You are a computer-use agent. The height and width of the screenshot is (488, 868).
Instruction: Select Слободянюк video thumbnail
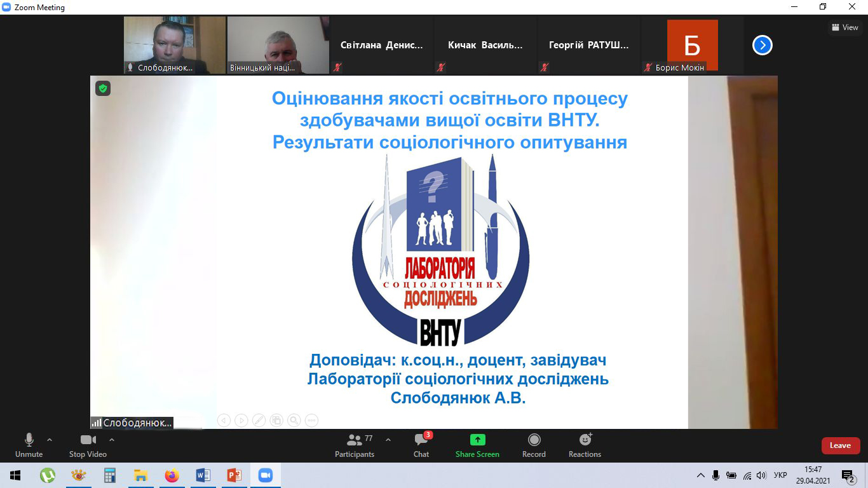click(x=174, y=45)
